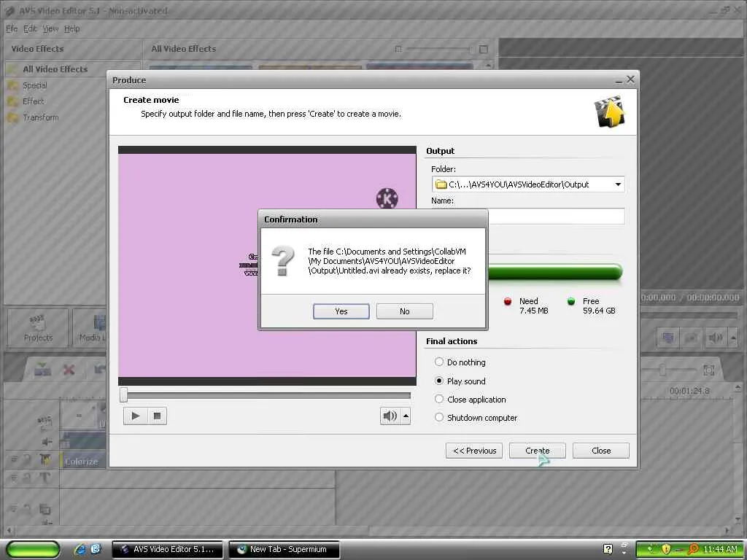Play the preview in Produce dialog
This screenshot has width=747, height=560.
click(x=135, y=416)
